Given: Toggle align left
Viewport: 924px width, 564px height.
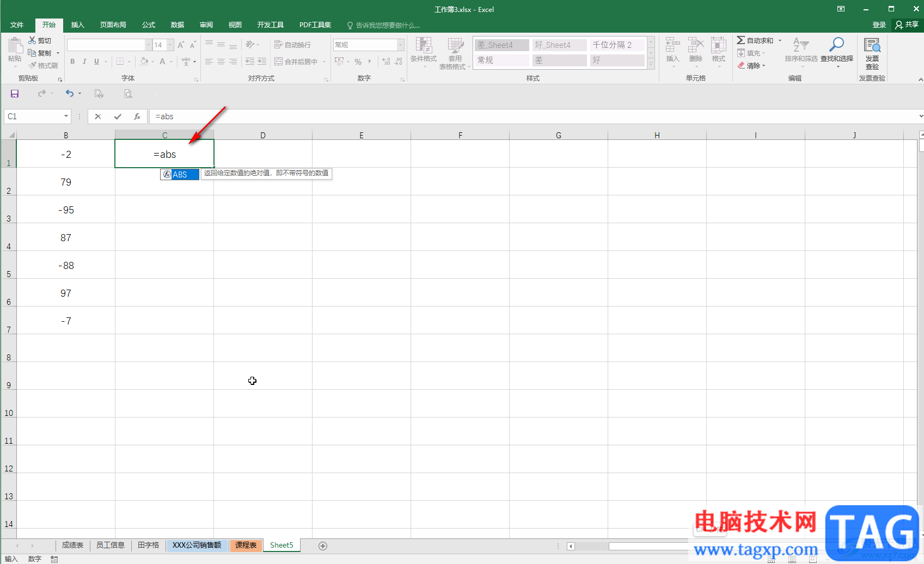Looking at the screenshot, I should 209,62.
